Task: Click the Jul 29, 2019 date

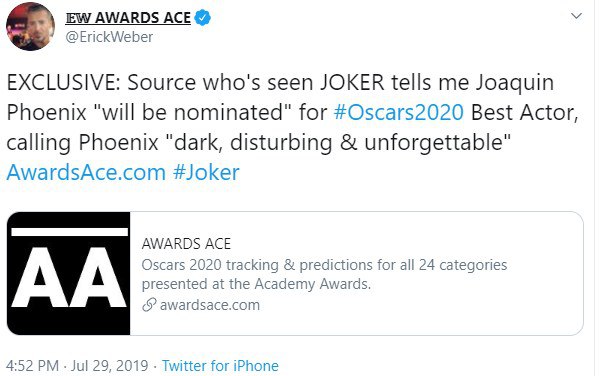Action: click(x=109, y=365)
